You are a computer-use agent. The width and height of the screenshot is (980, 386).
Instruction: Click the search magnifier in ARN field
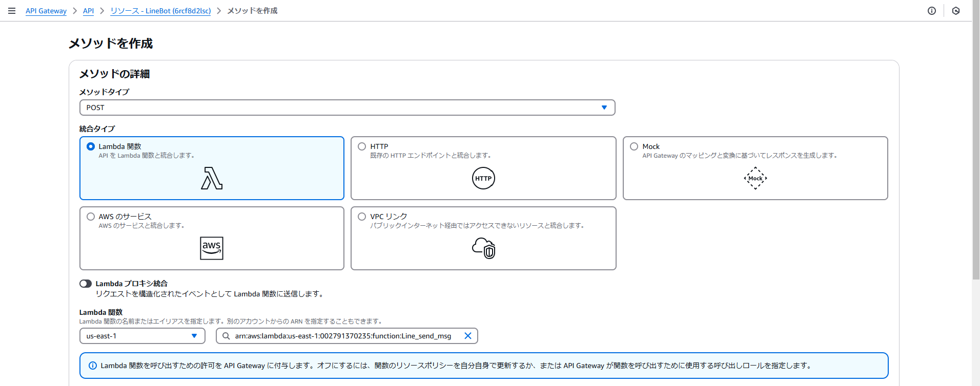226,336
